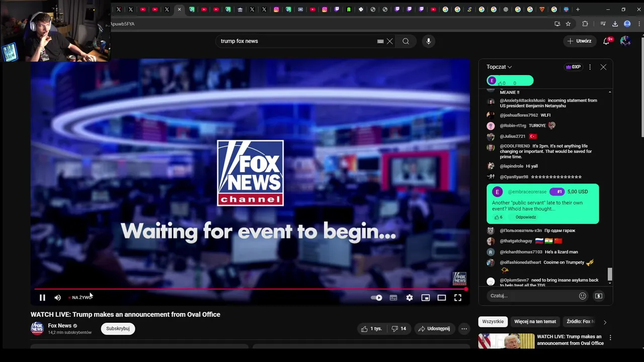Open options for recommended Trump video

[610, 338]
